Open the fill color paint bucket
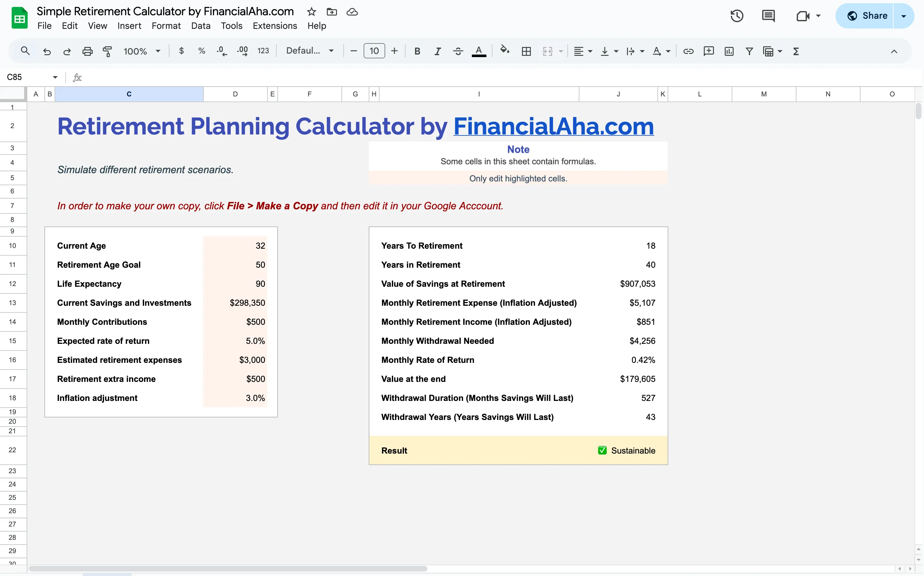 505,50
